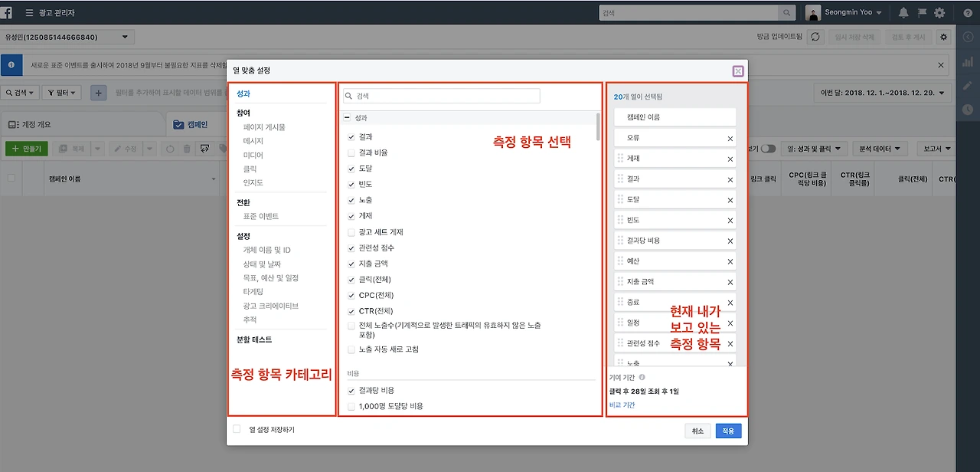
Task: Click the 비교 기간 link
Action: tap(622, 405)
